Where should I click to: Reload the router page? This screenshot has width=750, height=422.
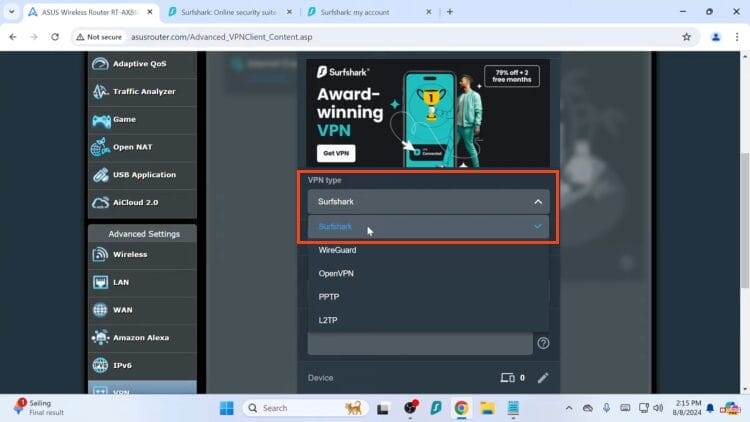click(x=55, y=37)
